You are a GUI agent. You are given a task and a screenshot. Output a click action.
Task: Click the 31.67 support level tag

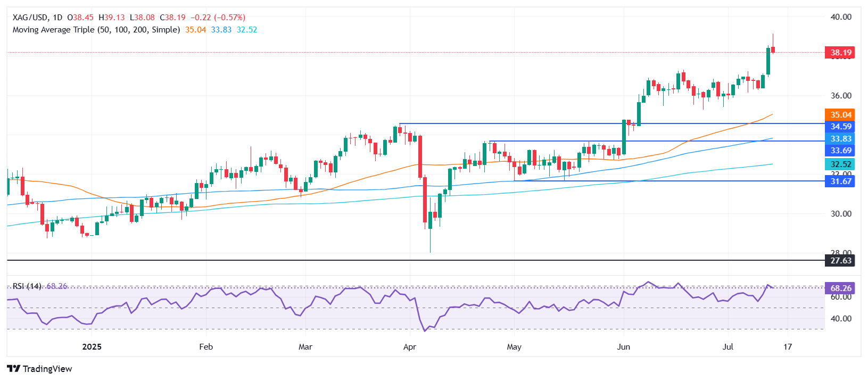pos(841,181)
